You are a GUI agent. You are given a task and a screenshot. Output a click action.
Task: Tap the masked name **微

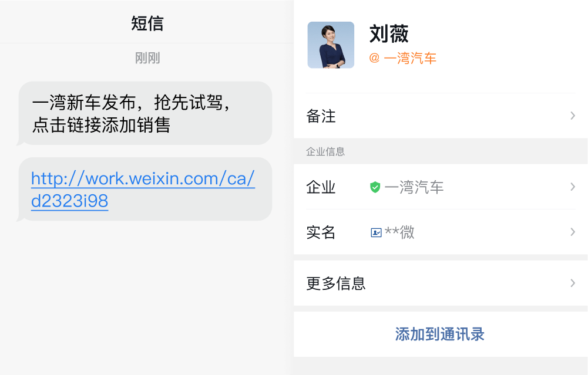point(400,232)
